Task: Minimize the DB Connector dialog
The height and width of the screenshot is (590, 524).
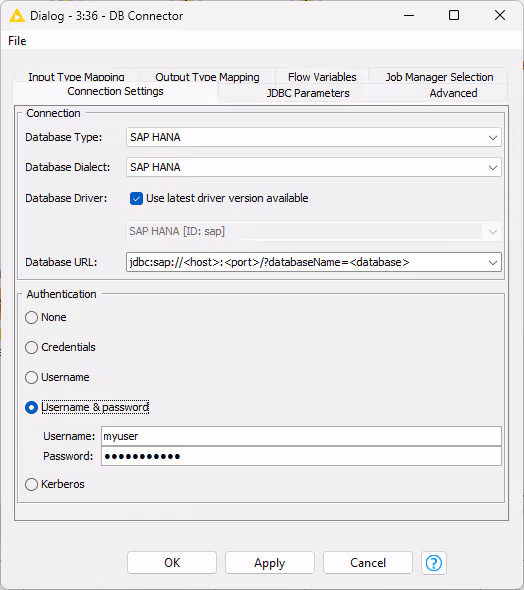Action: [x=409, y=16]
